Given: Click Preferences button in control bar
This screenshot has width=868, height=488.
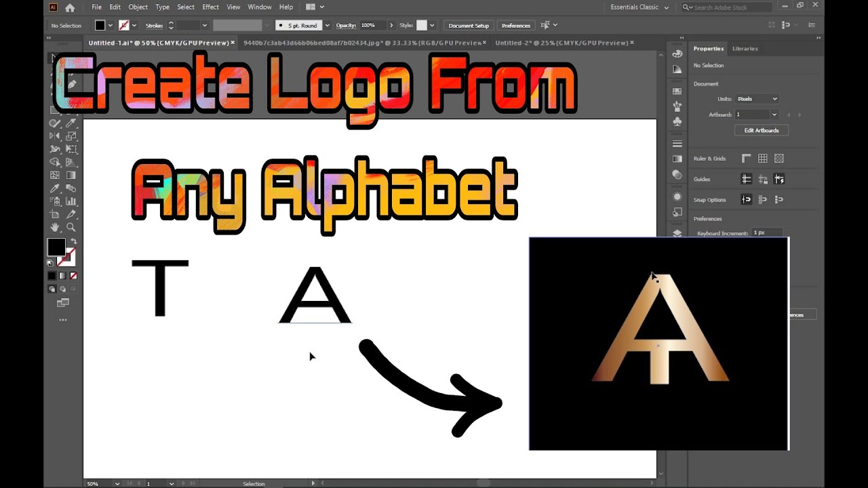Looking at the screenshot, I should click(515, 25).
